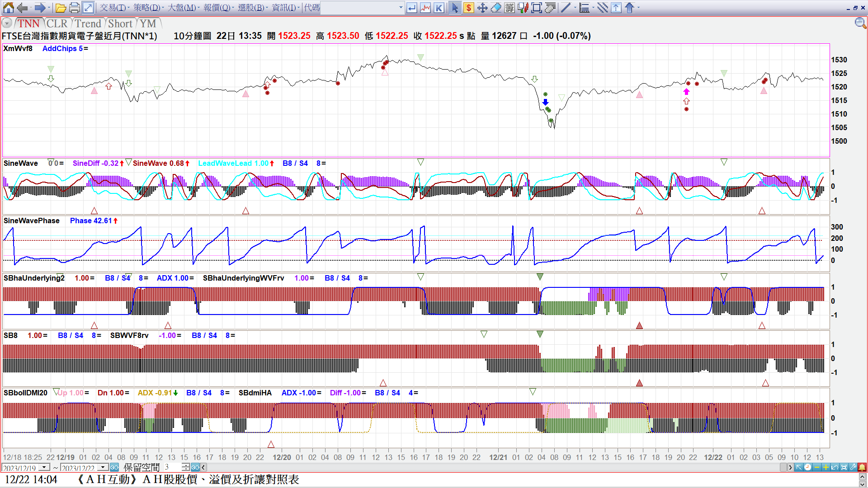The width and height of the screenshot is (868, 488).
Task: Toggle the K-line chart button
Action: coord(439,8)
